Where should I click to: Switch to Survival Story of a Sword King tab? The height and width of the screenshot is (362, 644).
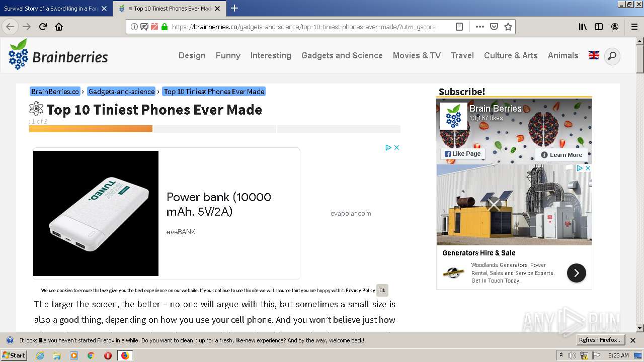click(50, 9)
